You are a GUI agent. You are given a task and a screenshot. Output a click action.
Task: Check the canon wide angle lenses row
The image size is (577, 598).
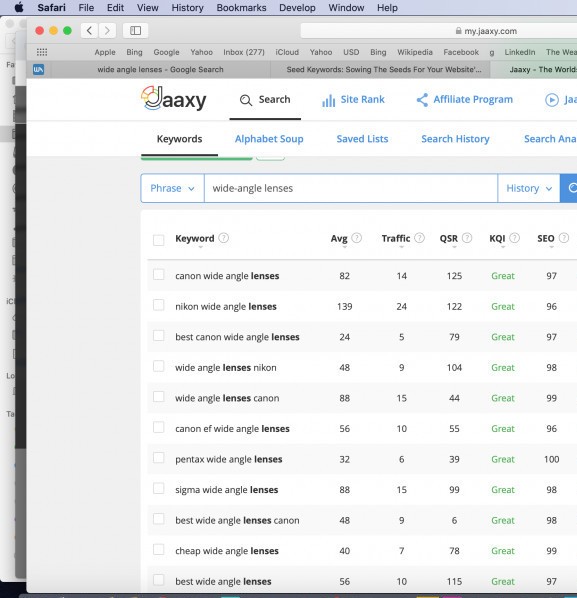coord(159,275)
